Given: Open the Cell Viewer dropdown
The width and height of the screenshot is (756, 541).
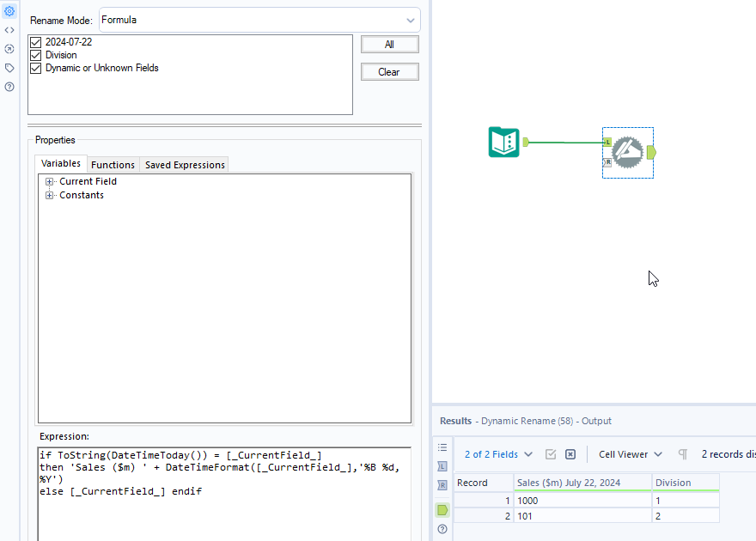Looking at the screenshot, I should coord(630,453).
